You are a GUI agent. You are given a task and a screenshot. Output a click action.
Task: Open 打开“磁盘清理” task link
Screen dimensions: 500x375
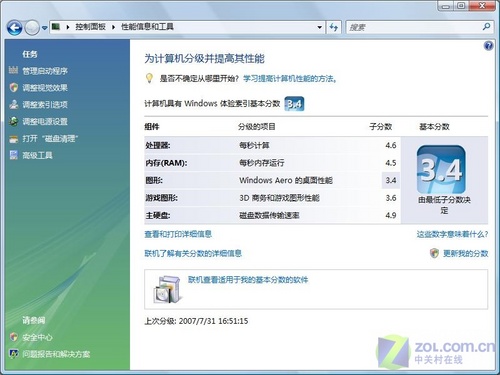pos(50,138)
